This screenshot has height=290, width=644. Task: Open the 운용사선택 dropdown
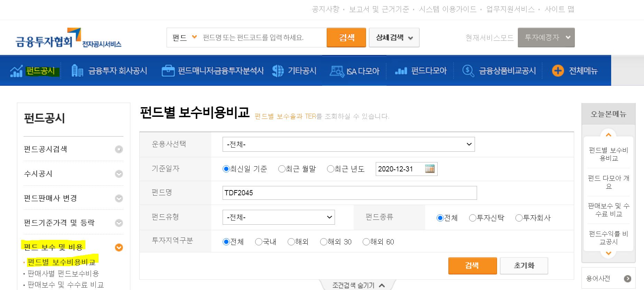pos(348,144)
